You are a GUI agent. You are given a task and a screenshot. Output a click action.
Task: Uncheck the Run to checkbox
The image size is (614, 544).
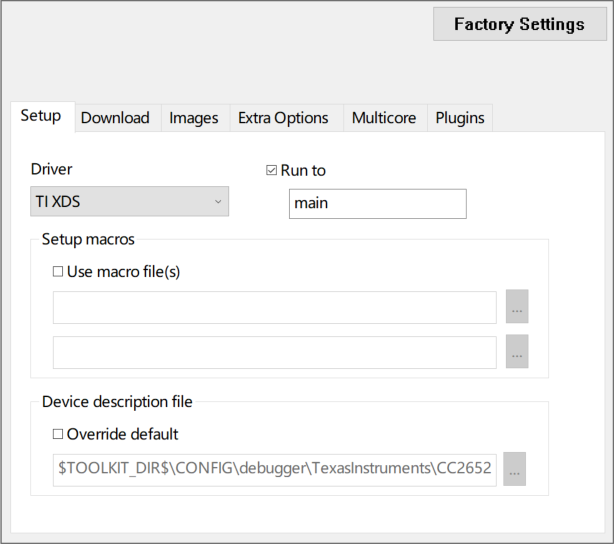[272, 170]
